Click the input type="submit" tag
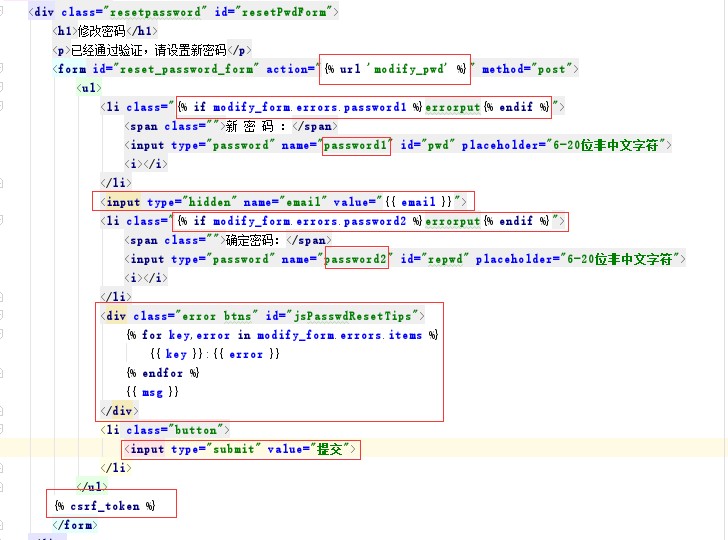The height and width of the screenshot is (540, 728). click(x=240, y=449)
